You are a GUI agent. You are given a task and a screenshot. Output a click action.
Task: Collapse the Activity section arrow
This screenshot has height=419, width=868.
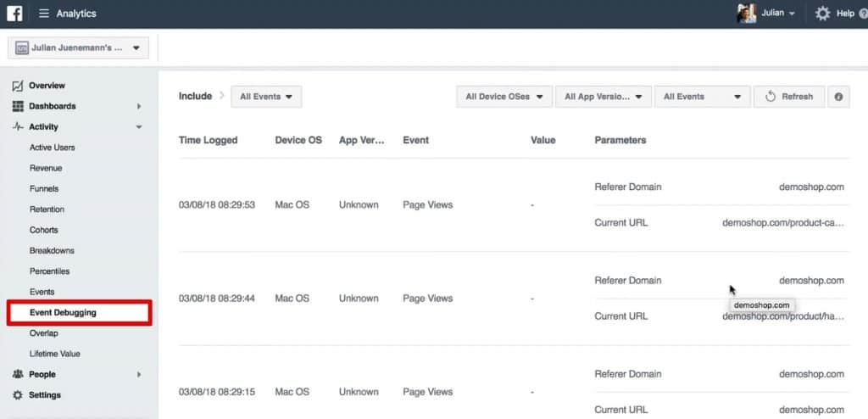click(139, 127)
